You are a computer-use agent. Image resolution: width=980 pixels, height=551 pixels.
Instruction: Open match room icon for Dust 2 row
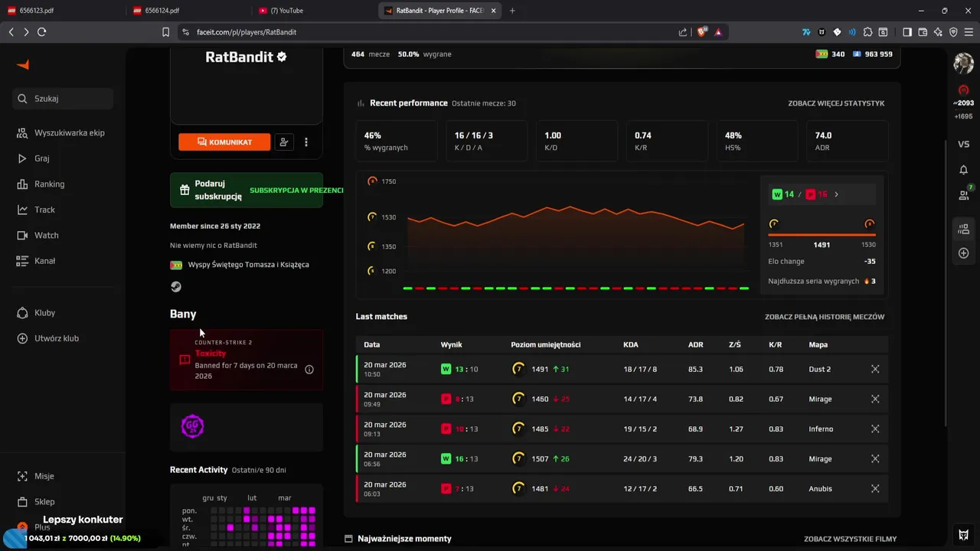coord(875,369)
